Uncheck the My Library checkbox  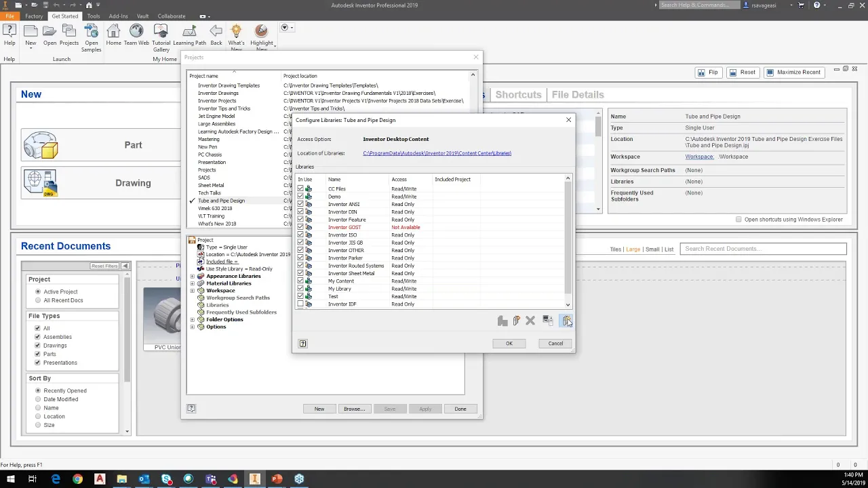click(300, 289)
